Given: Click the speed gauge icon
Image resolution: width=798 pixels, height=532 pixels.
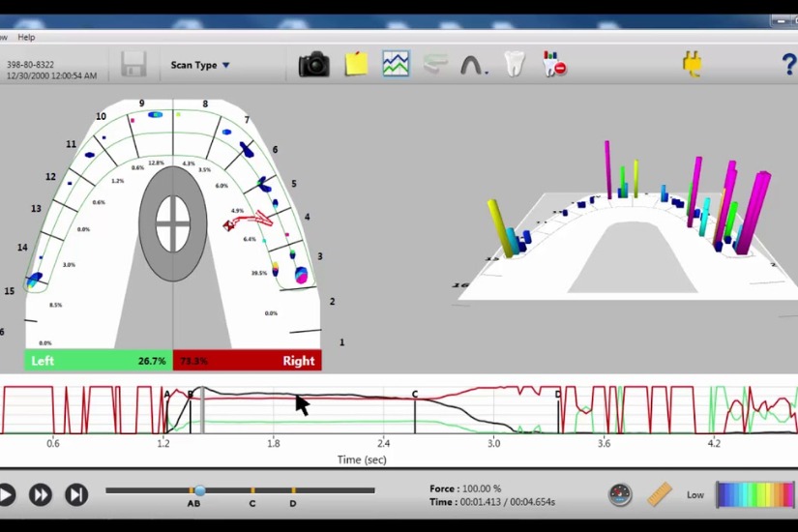Looking at the screenshot, I should pos(620,494).
